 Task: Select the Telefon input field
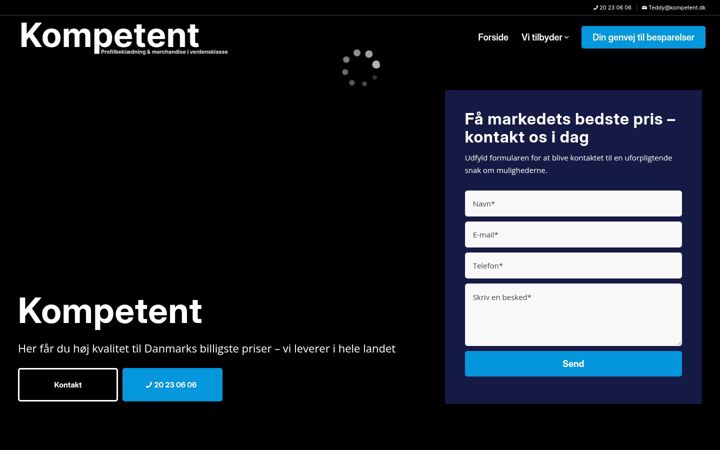point(573,265)
